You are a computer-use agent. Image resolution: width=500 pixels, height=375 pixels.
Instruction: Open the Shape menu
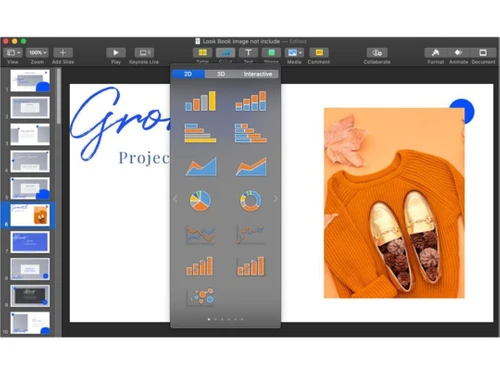tap(271, 53)
